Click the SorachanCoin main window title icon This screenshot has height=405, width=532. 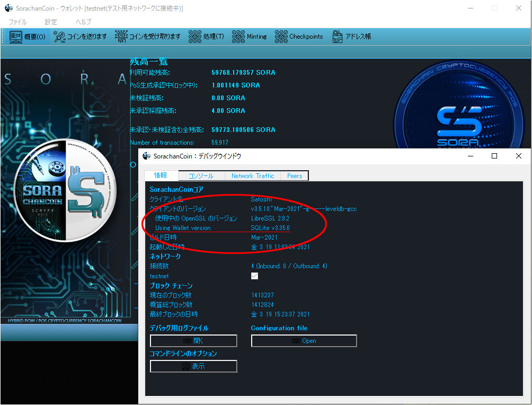[x=8, y=8]
